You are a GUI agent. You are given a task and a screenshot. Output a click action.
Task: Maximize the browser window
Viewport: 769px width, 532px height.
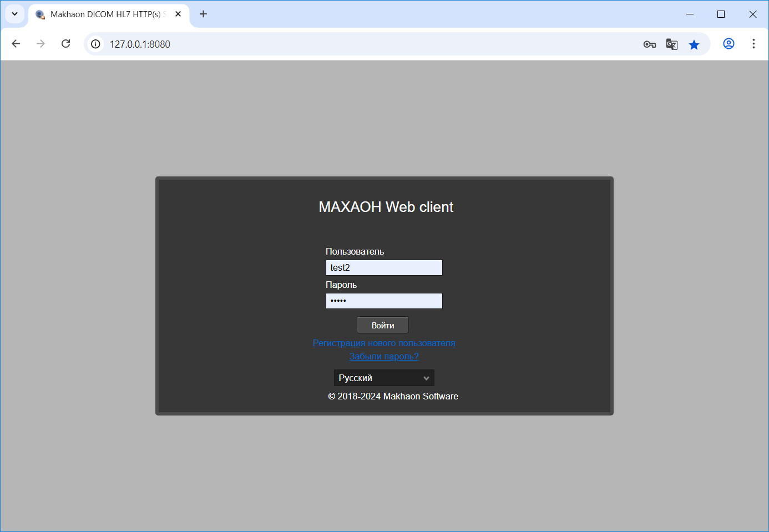(x=721, y=14)
